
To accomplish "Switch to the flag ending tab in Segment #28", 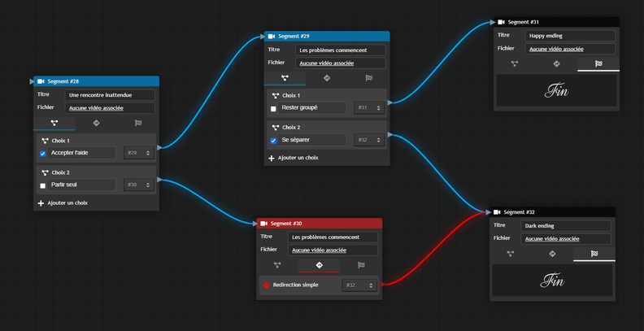I will (x=136, y=123).
